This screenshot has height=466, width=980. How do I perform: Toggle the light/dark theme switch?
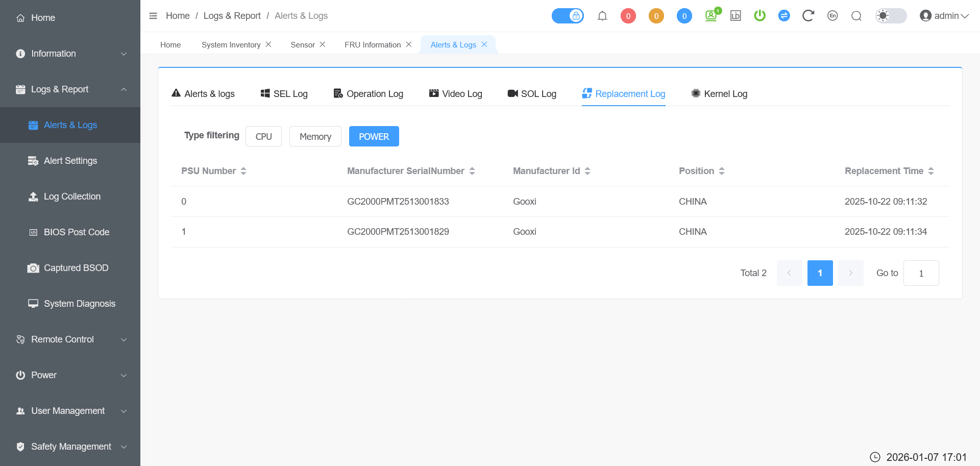coord(891,16)
